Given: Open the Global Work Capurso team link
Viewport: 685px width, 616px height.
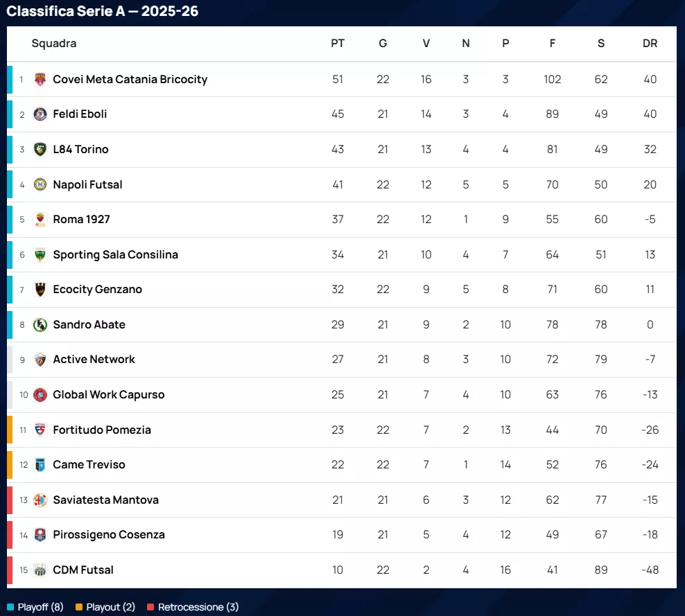Looking at the screenshot, I should (x=109, y=395).
